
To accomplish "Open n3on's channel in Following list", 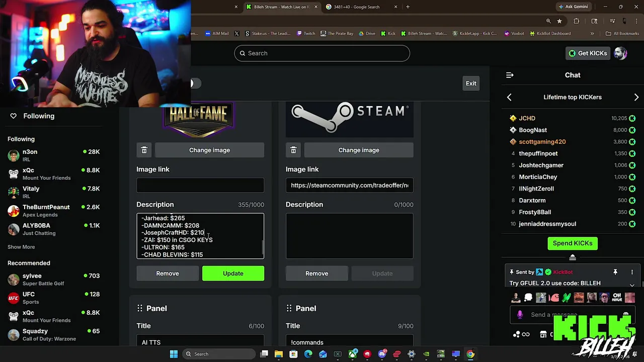I will tap(53, 155).
